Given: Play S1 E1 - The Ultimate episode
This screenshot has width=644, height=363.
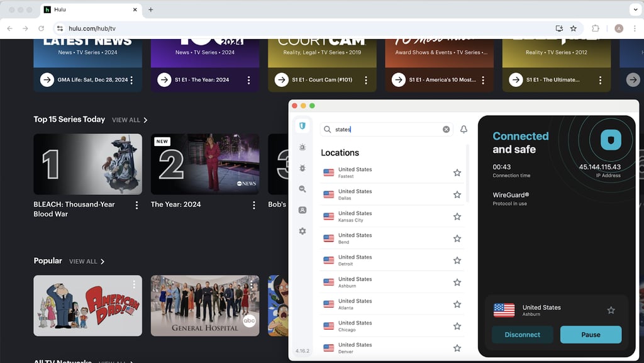Looking at the screenshot, I should [516, 80].
